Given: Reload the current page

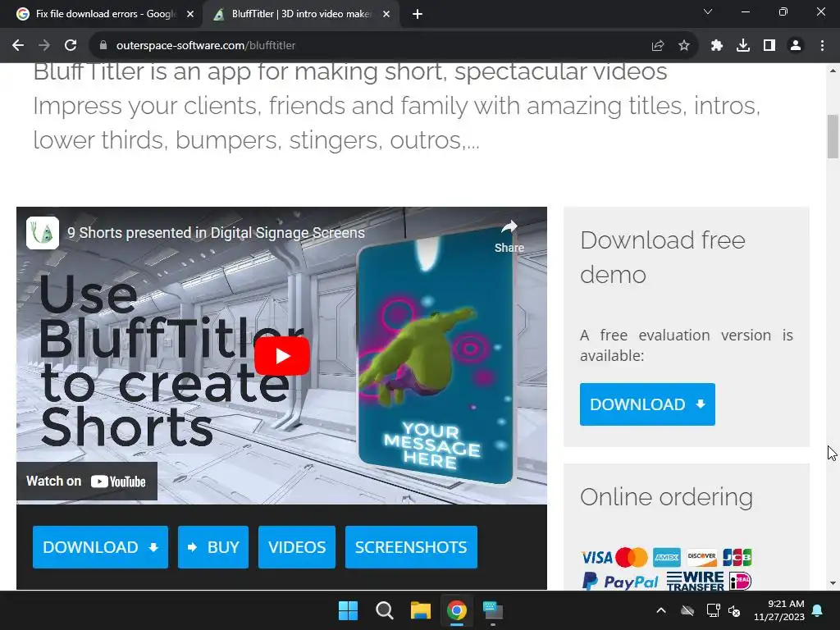Looking at the screenshot, I should click(x=71, y=46).
